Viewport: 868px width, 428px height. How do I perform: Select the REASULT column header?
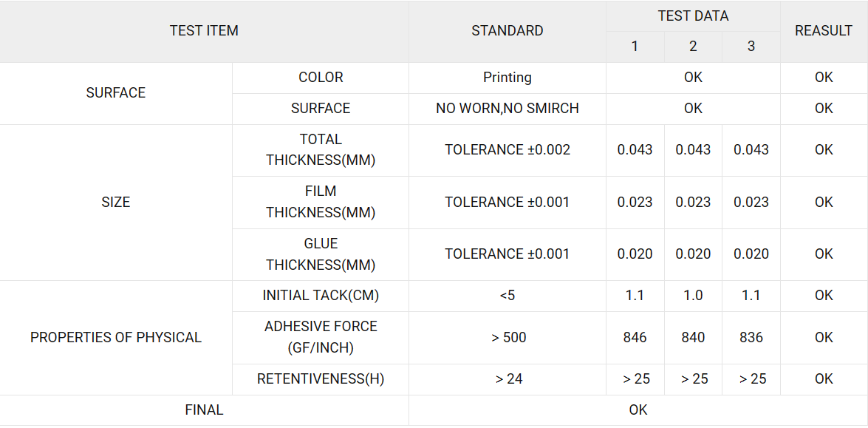click(x=823, y=31)
